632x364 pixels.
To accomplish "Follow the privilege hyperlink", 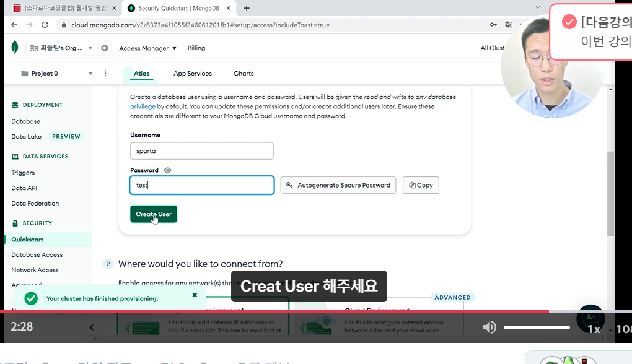I will 143,106.
